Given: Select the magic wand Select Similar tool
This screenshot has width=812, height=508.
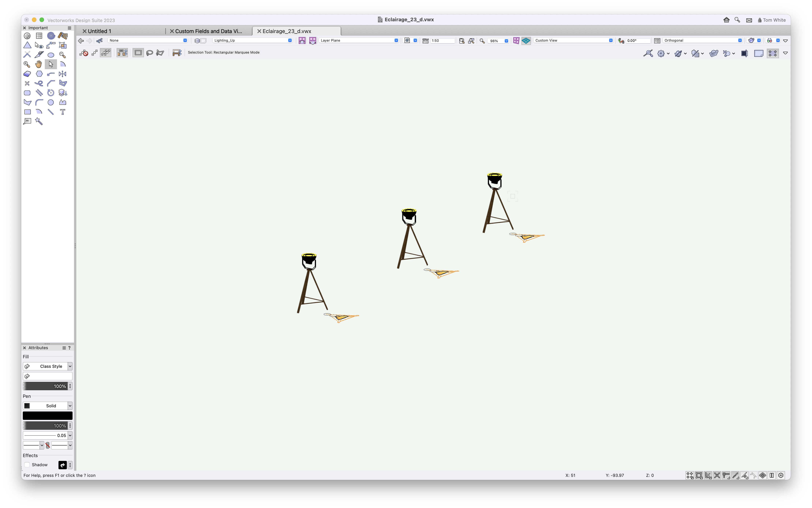Looking at the screenshot, I should pyautogui.click(x=39, y=122).
